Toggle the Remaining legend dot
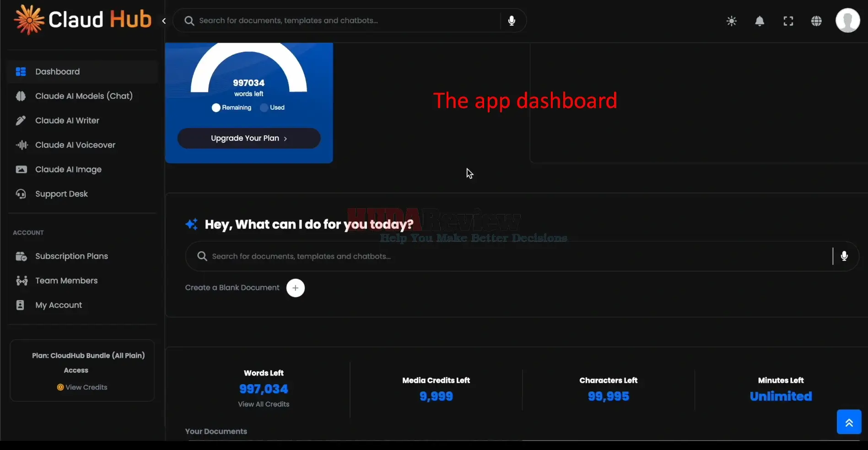 click(216, 107)
